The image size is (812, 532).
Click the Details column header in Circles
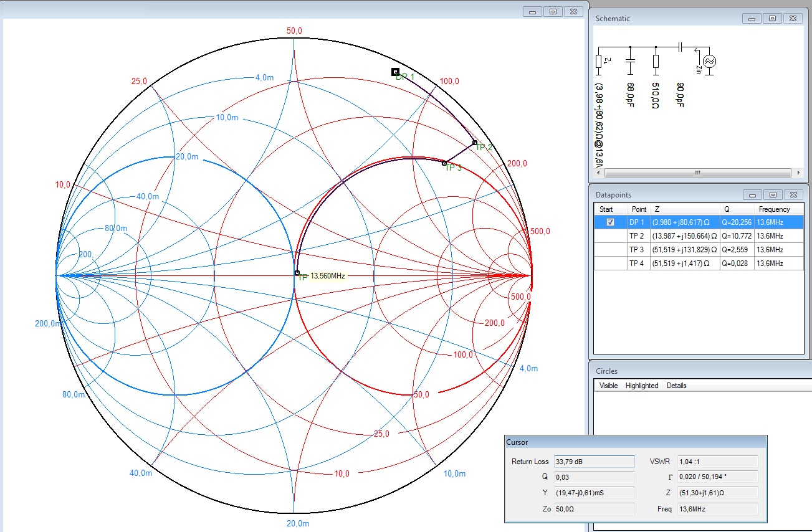(x=676, y=386)
